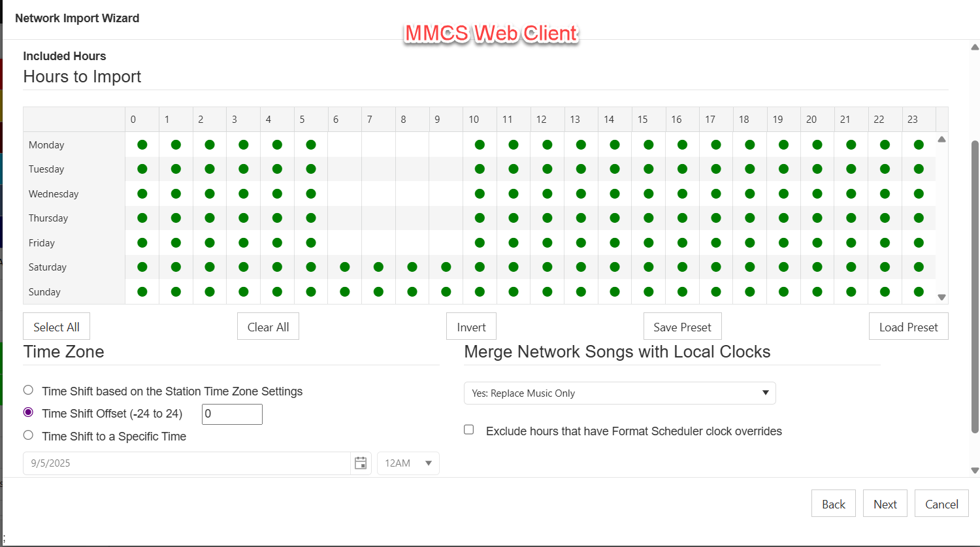Click the Time Shift Offset input field
The height and width of the screenshot is (547, 980).
pyautogui.click(x=232, y=414)
